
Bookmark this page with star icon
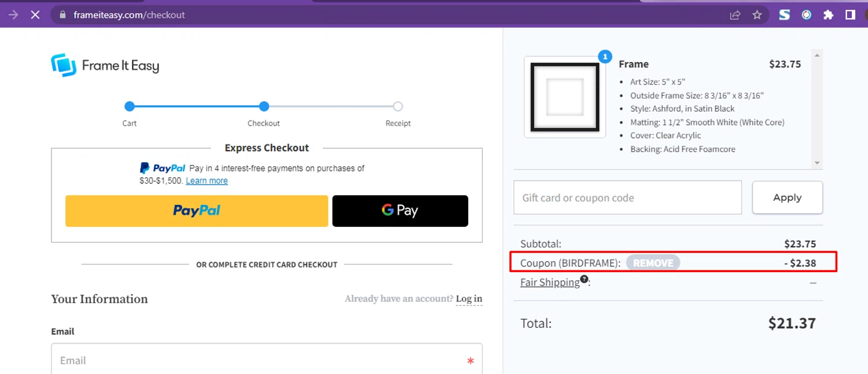(x=757, y=15)
